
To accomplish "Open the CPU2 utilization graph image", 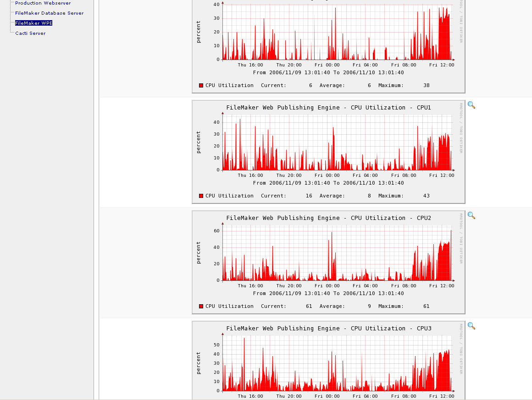I will click(x=328, y=263).
